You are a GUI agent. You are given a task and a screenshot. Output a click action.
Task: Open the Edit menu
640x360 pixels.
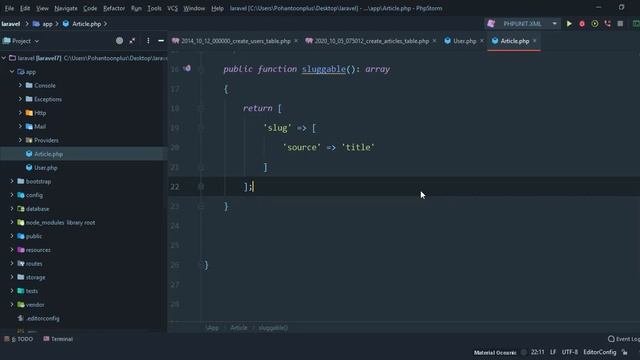pos(25,8)
